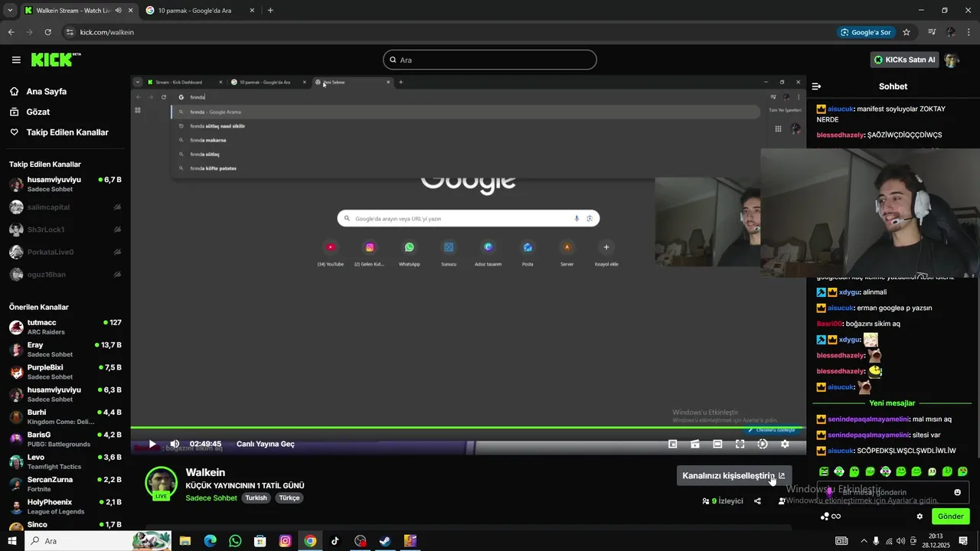This screenshot has height=551, width=980.
Task: Jump to live with Canlı Yayına Geç
Action: [265, 444]
